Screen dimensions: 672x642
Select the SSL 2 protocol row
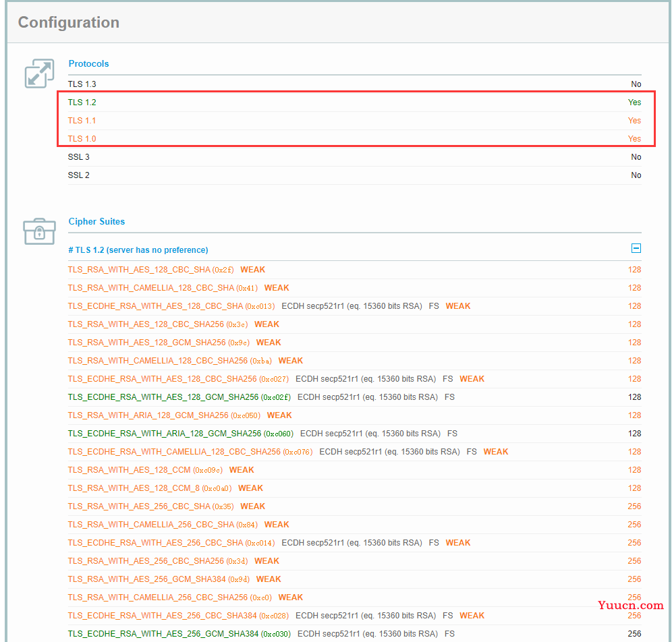(x=354, y=175)
